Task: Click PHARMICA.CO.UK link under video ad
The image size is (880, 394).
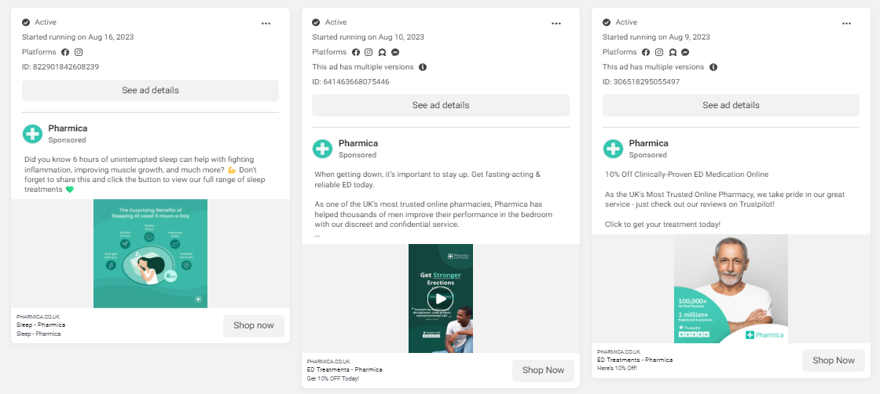Action: tap(328, 361)
